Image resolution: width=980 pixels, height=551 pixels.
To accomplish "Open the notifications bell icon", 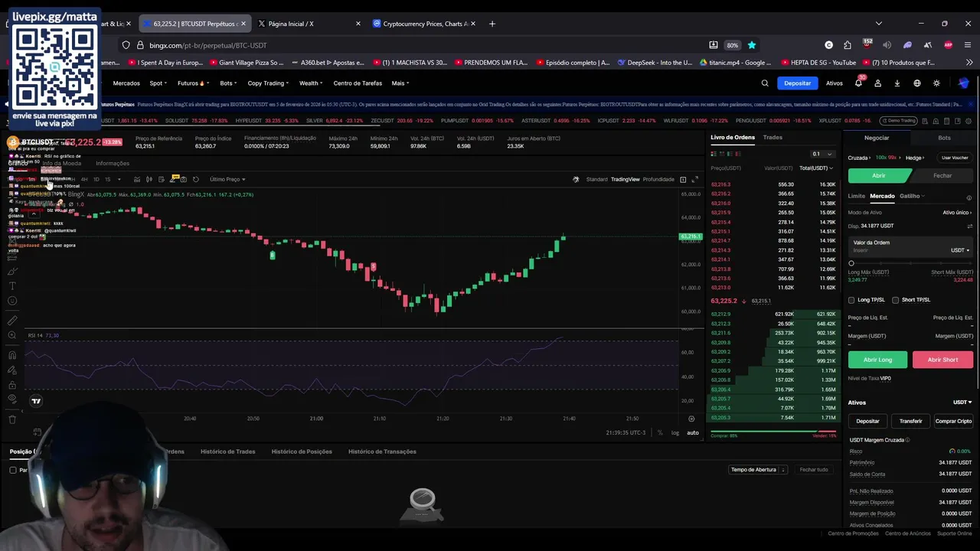I will [x=858, y=83].
